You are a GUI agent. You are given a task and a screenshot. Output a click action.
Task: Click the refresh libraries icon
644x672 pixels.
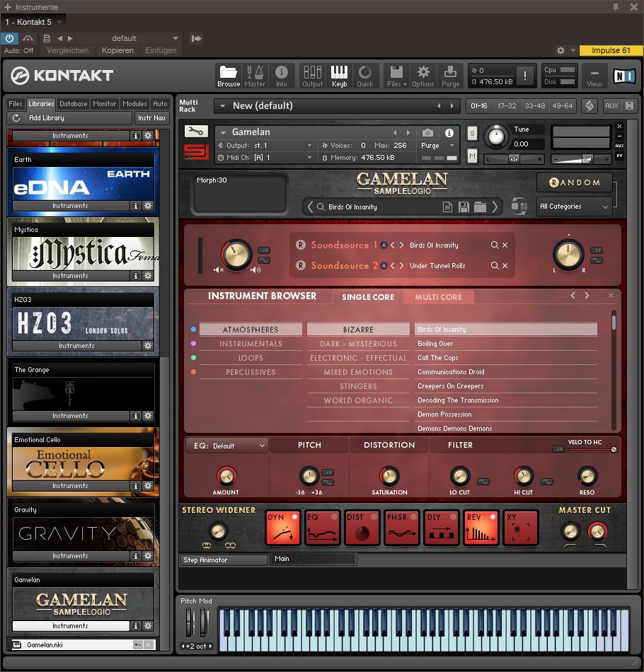16,118
